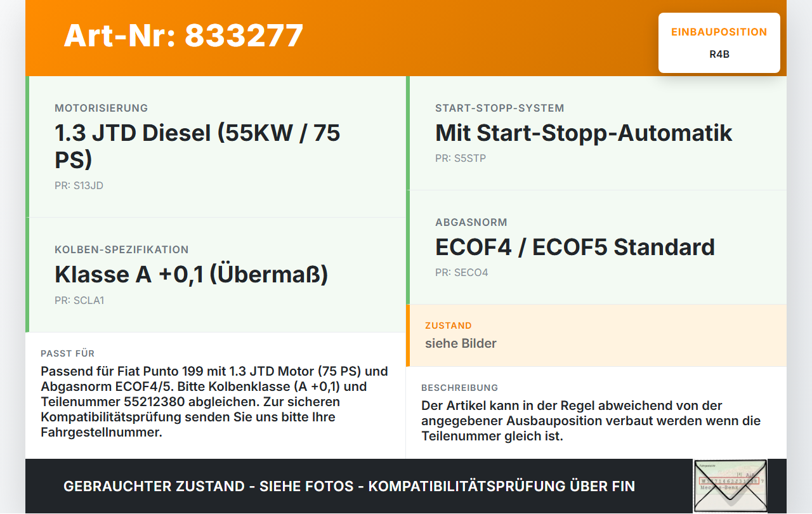The height and width of the screenshot is (514, 812).
Task: Click the Ausbauposition description paragraph
Action: pos(591,421)
